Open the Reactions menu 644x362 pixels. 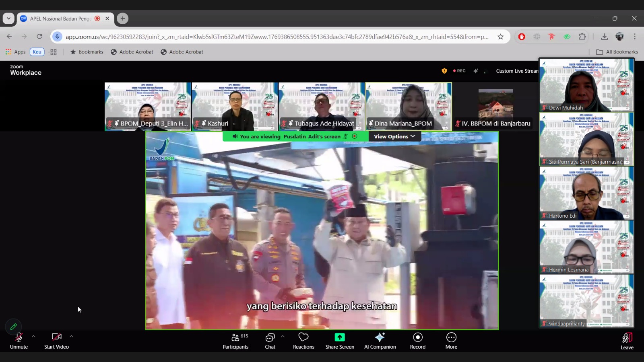click(x=303, y=340)
